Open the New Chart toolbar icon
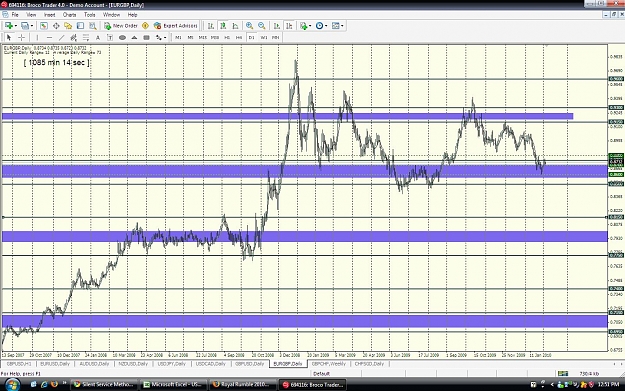The width and height of the screenshot is (625, 391). pos(8,26)
